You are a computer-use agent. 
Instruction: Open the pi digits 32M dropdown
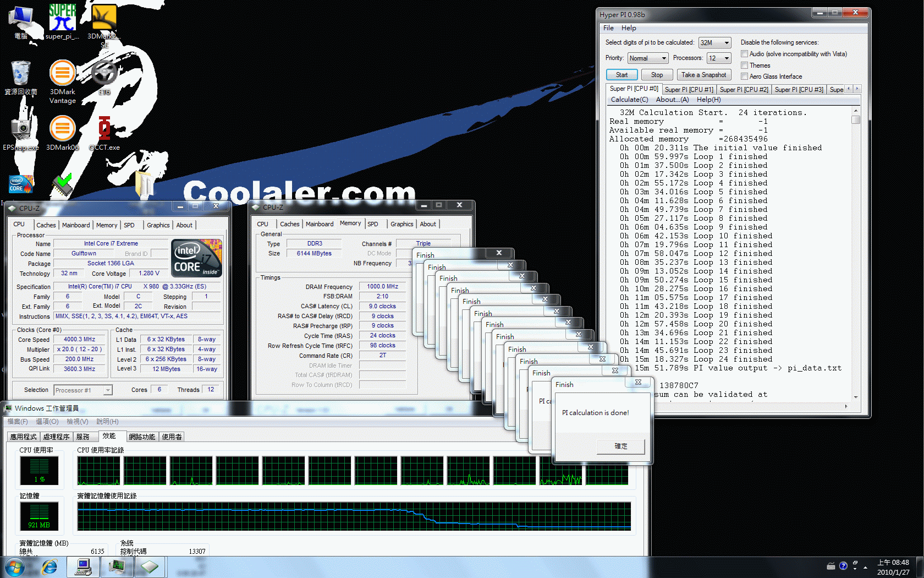(714, 43)
